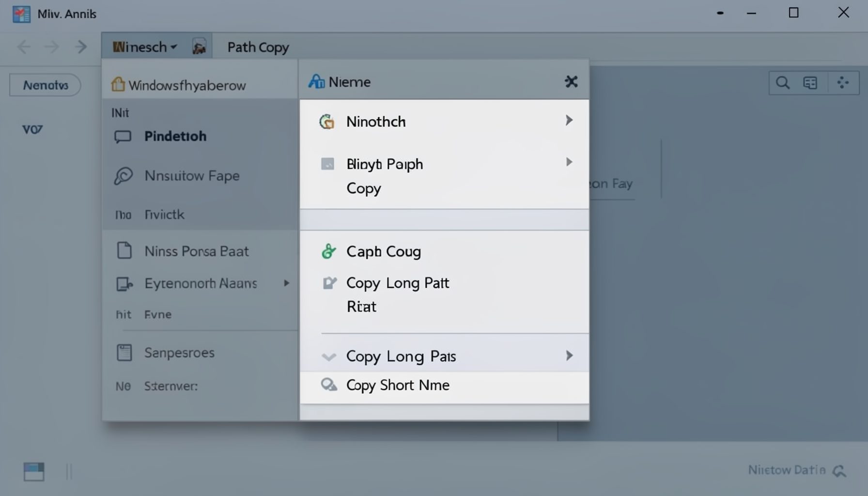Viewport: 868px width, 496px height.
Task: Open the list view icon beside search
Action: pyautogui.click(x=810, y=83)
